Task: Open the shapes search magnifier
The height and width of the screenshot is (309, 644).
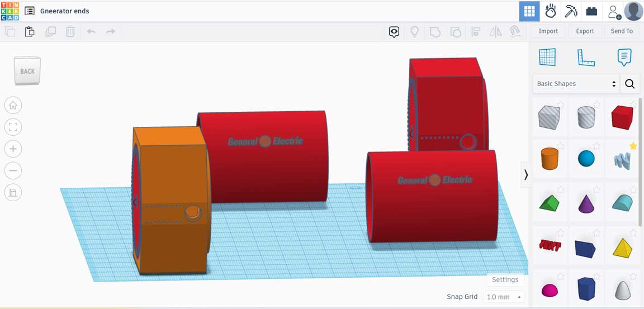Action: (x=630, y=84)
